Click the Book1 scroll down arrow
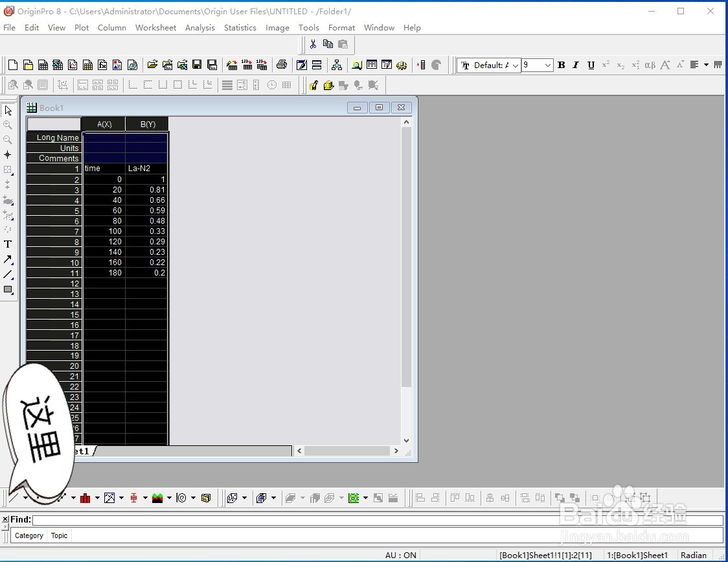The width and height of the screenshot is (728, 562). tap(406, 440)
